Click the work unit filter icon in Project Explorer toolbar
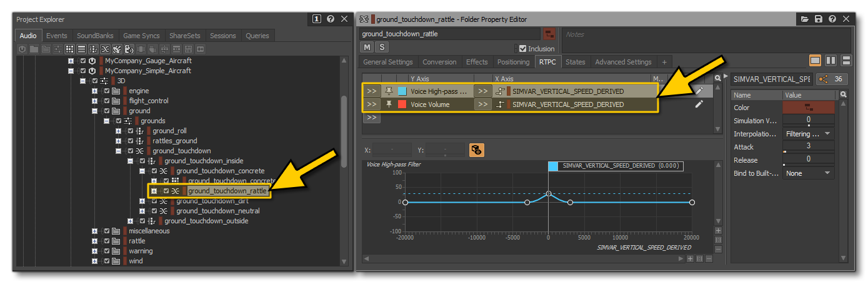 coord(22,49)
